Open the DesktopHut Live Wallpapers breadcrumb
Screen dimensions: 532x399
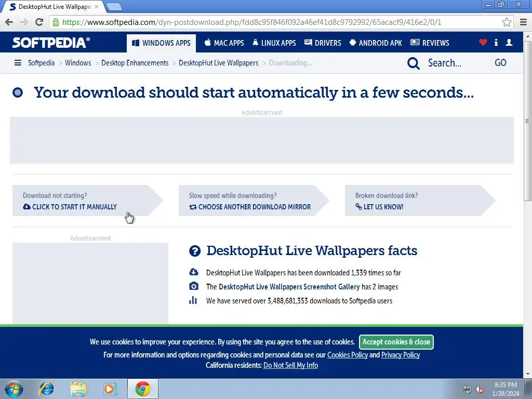[219, 63]
